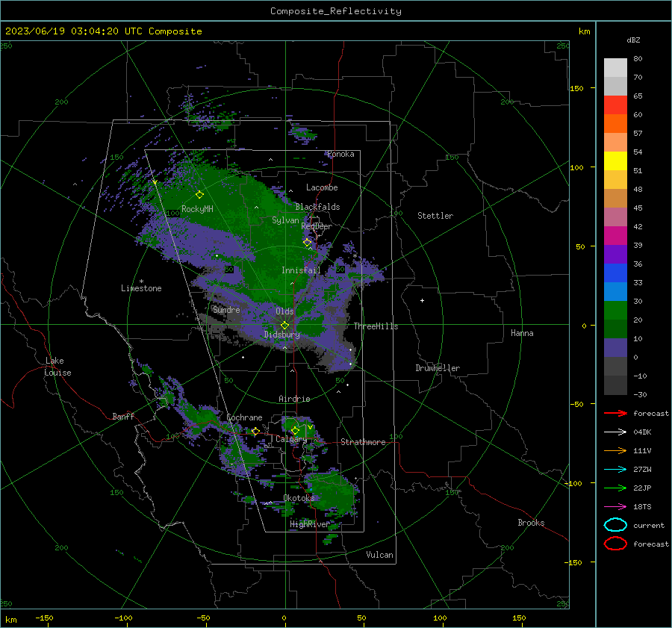The image size is (672, 628).
Task: Click the yellow 51-54 dBZ swatch
Action: (615, 161)
